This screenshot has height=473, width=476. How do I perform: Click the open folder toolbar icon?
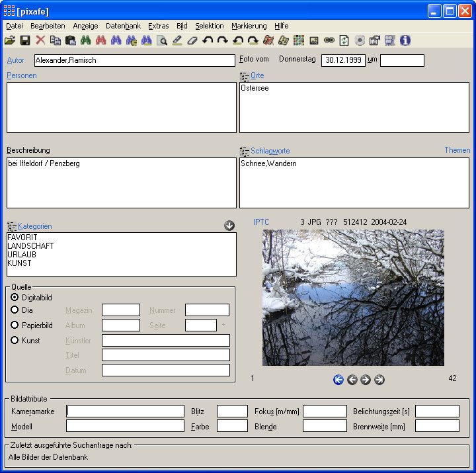(x=10, y=40)
